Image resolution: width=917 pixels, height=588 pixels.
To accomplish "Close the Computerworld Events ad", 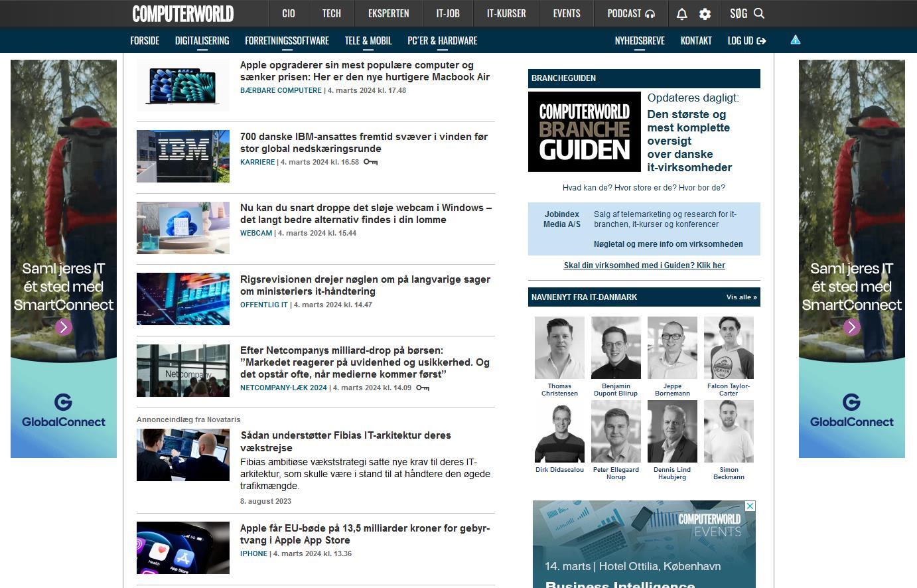I will [750, 506].
